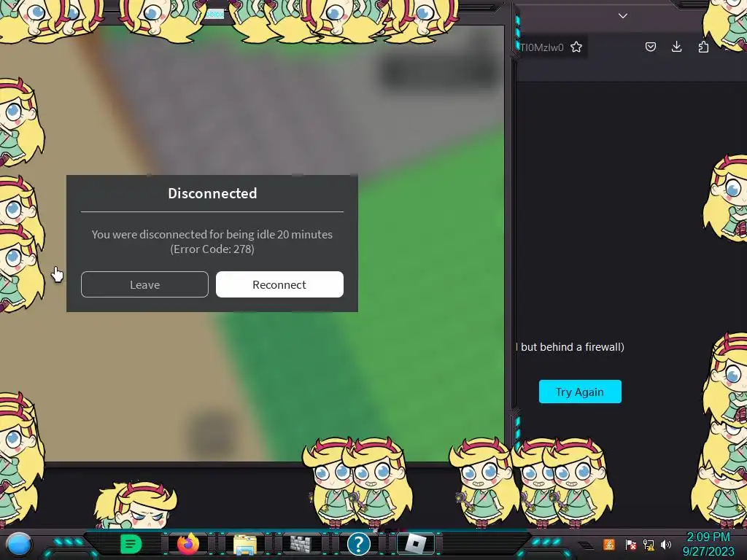Open the Firefox extensions puzzle icon

[x=703, y=47]
